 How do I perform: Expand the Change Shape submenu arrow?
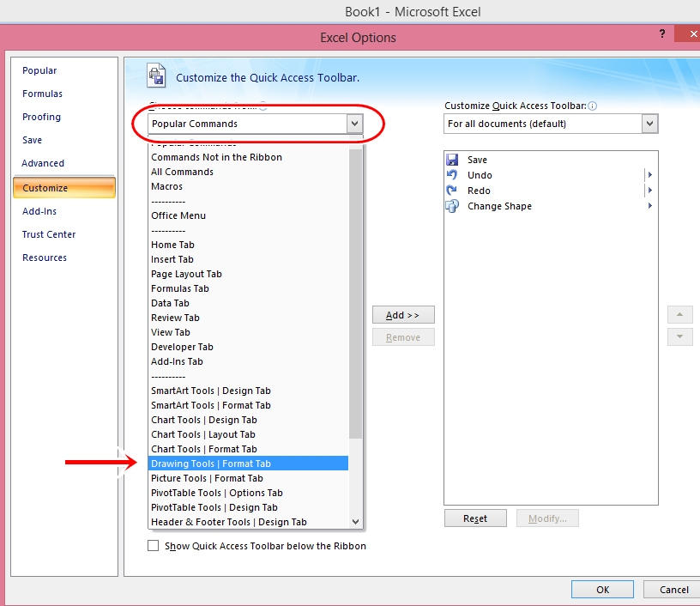coord(650,206)
